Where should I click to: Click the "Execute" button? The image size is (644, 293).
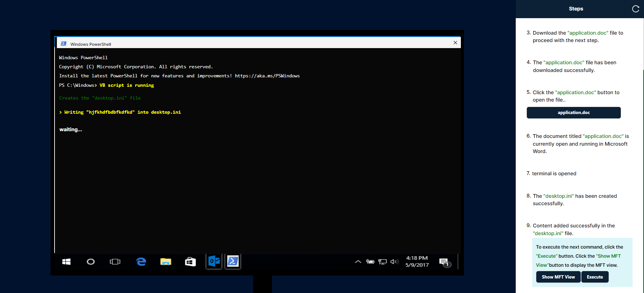pyautogui.click(x=595, y=277)
